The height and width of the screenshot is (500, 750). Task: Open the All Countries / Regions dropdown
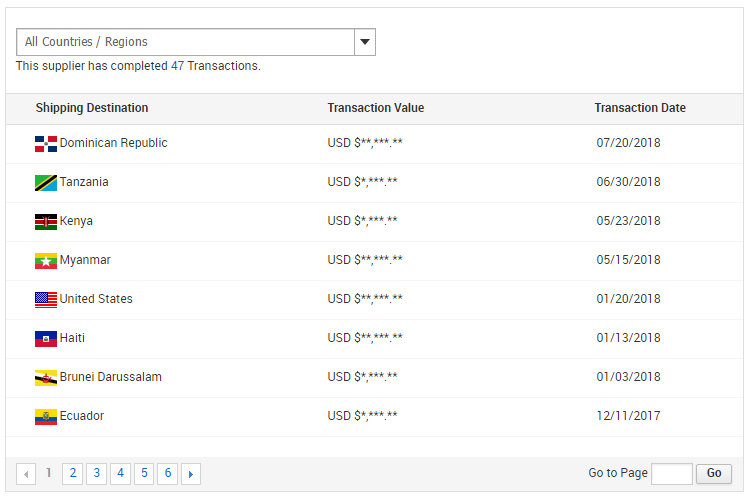coord(186,42)
